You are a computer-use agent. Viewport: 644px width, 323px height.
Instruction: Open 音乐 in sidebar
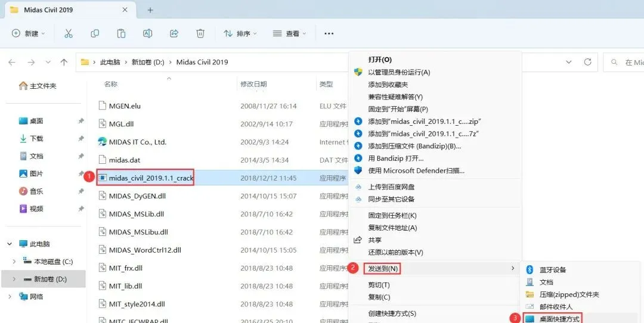[x=31, y=191]
